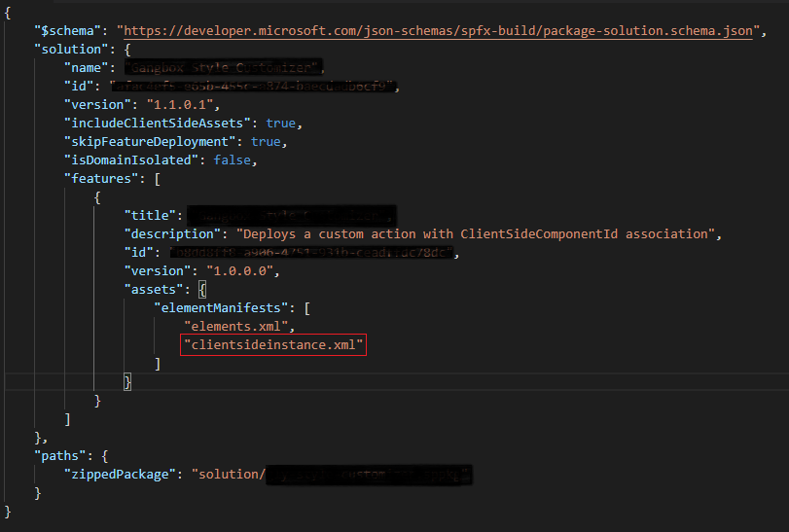Click the highlighted closing brace of assets

point(127,381)
